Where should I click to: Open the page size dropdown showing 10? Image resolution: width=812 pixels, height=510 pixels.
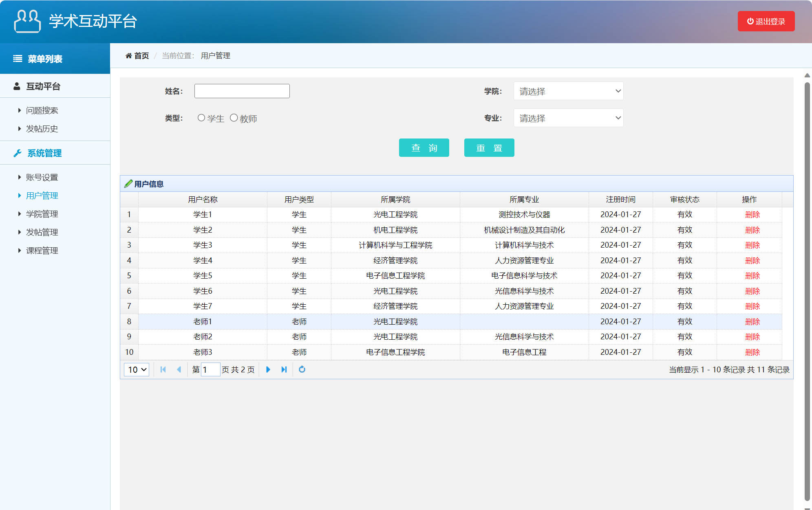136,369
